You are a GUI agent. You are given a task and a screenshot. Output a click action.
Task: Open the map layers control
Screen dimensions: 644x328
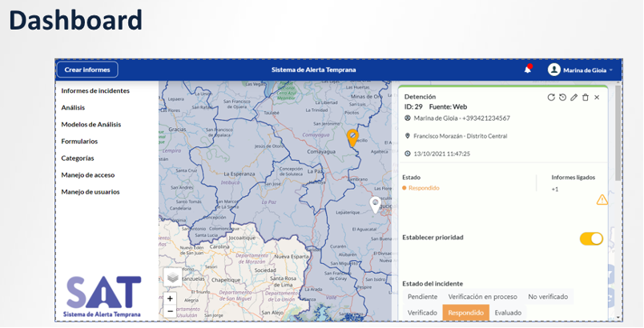click(x=172, y=278)
